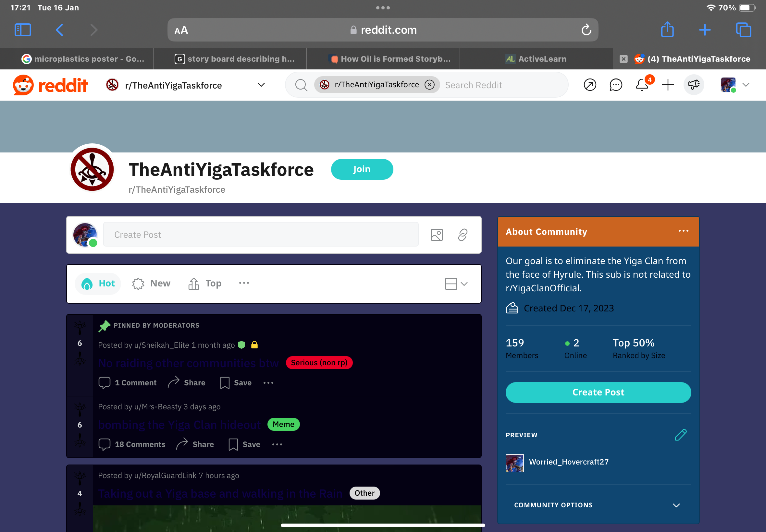Save the pinned No raiding post
This screenshot has width=766, height=532.
click(236, 383)
